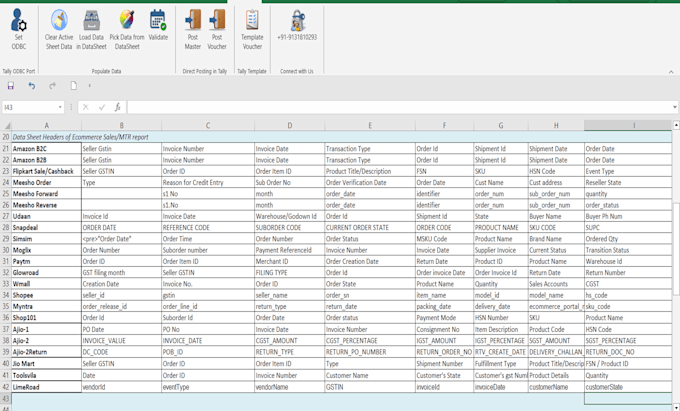Expand the formula bar chevron
Image resolution: width=680 pixels, height=411 pixels.
675,107
